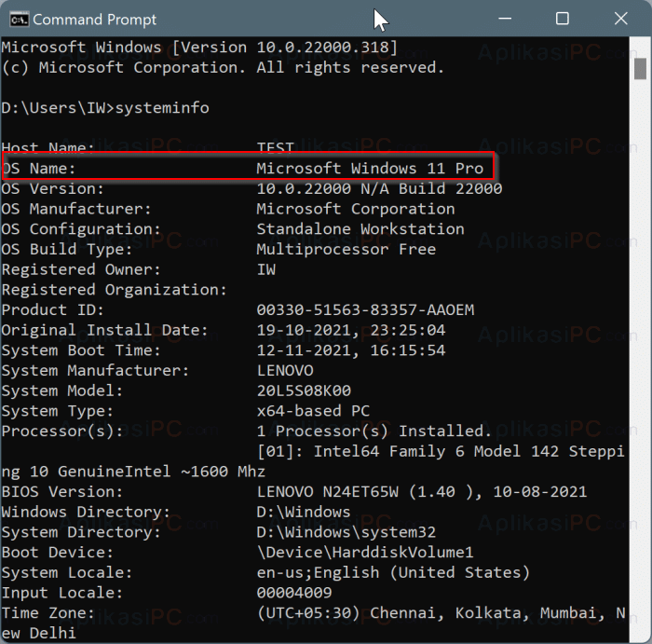The image size is (652, 644).
Task: Click the manufacturer value LENOVO
Action: (x=285, y=371)
